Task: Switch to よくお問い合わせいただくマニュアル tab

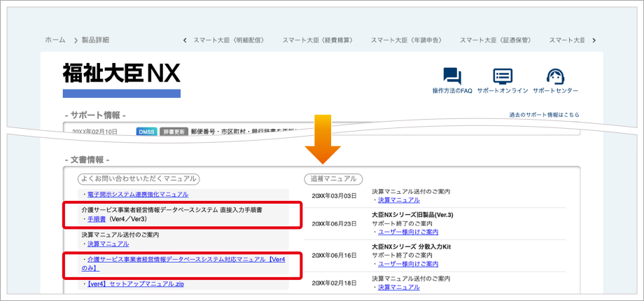Action: click(x=137, y=178)
